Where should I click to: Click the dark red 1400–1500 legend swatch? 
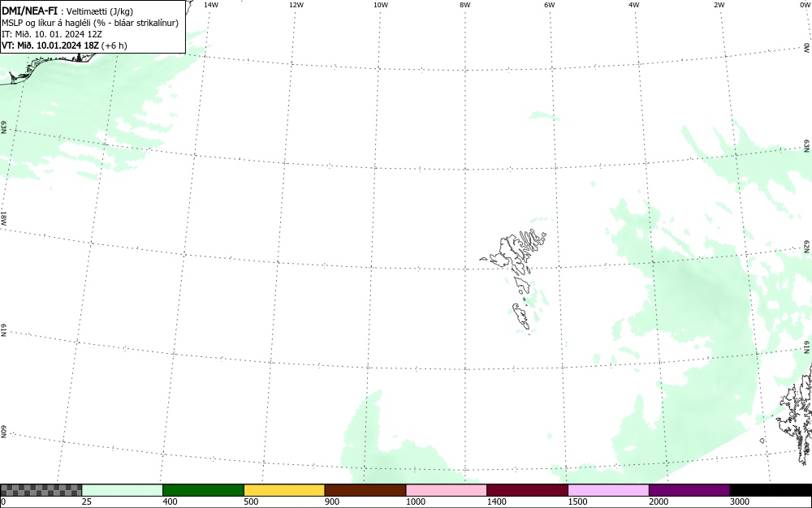point(527,490)
